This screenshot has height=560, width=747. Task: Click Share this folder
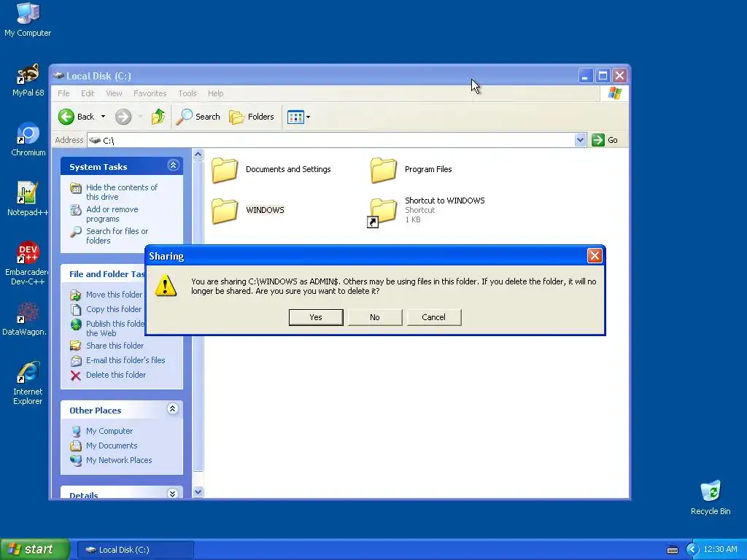pos(115,346)
